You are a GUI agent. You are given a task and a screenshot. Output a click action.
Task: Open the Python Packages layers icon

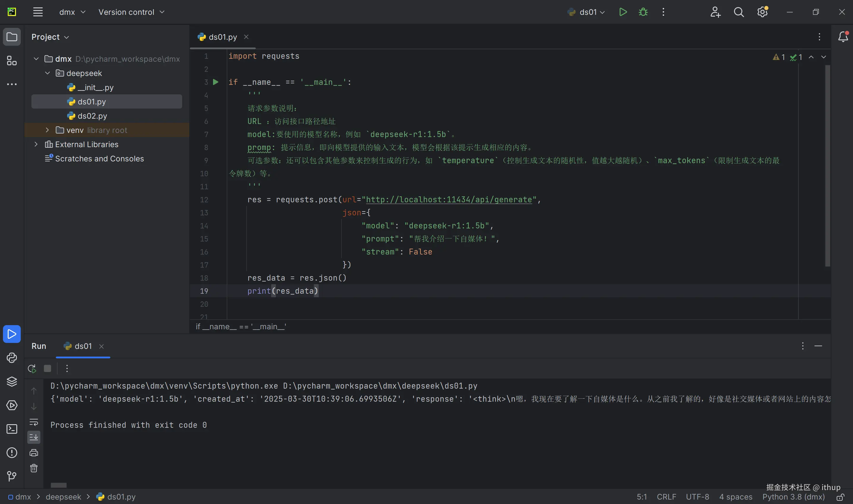click(12, 381)
